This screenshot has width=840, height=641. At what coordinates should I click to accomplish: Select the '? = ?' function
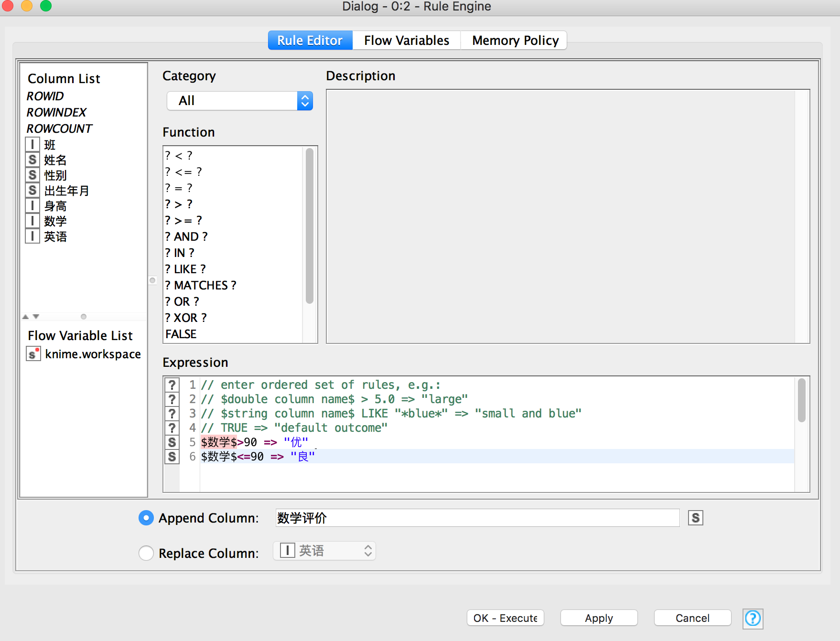pos(179,188)
